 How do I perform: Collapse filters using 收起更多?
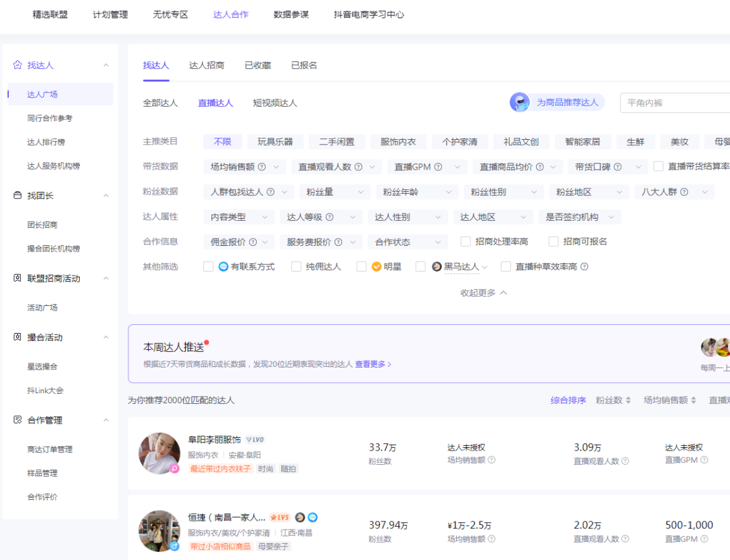(478, 292)
